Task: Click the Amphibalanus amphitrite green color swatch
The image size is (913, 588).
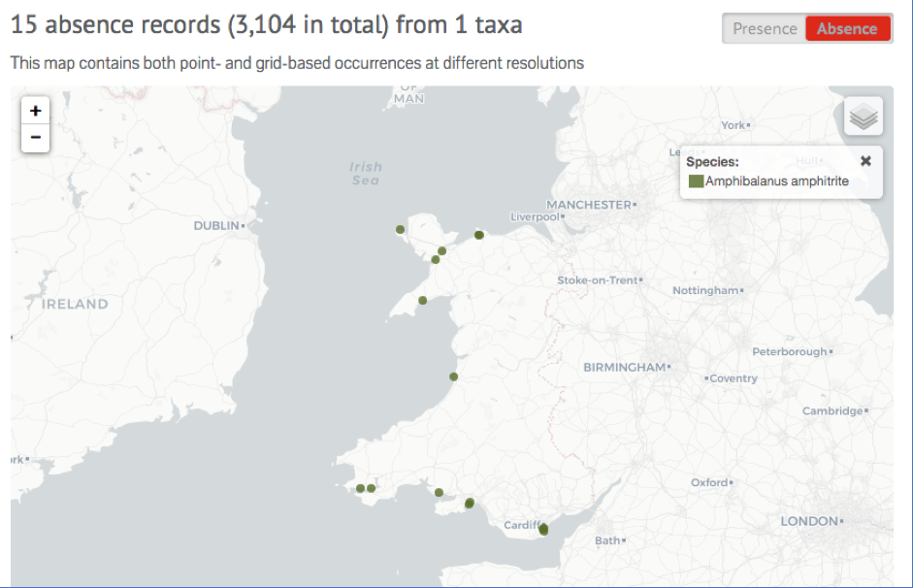Action: point(698,180)
